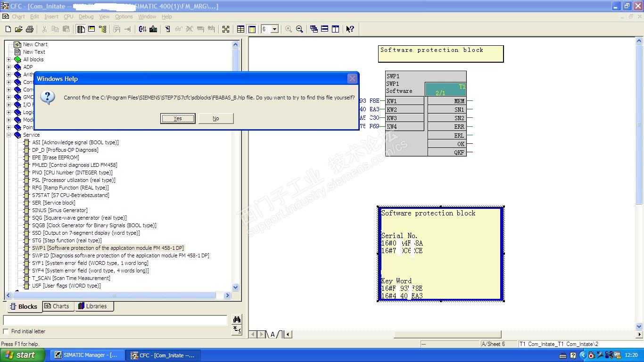
Task: Click the Windows start button
Action: [23, 355]
